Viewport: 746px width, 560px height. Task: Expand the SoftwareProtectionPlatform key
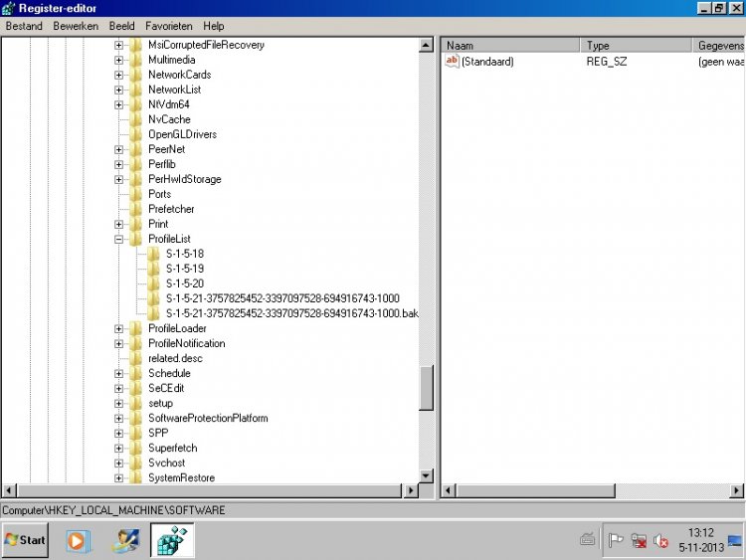[x=119, y=418]
